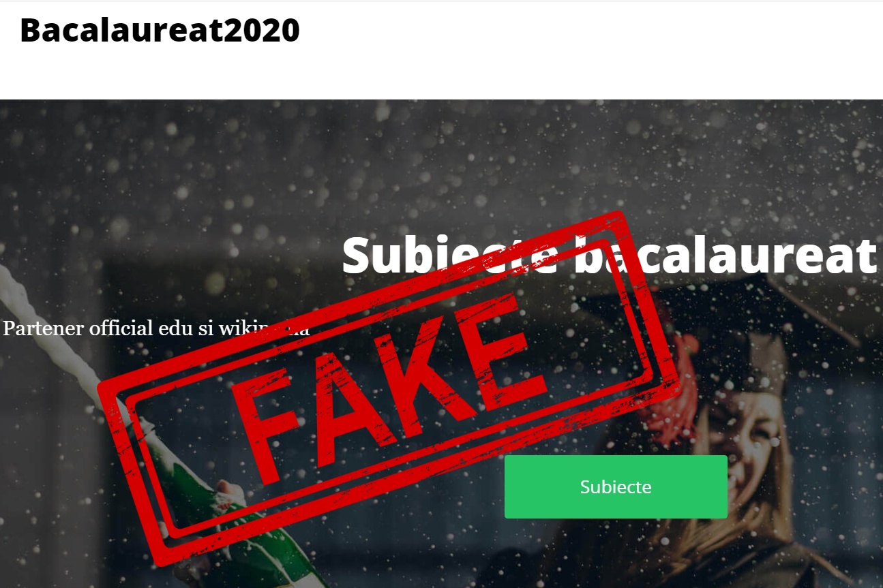883x588 pixels.
Task: Select the 'Subiecte bacalaureat' hero heading
Action: (609, 255)
